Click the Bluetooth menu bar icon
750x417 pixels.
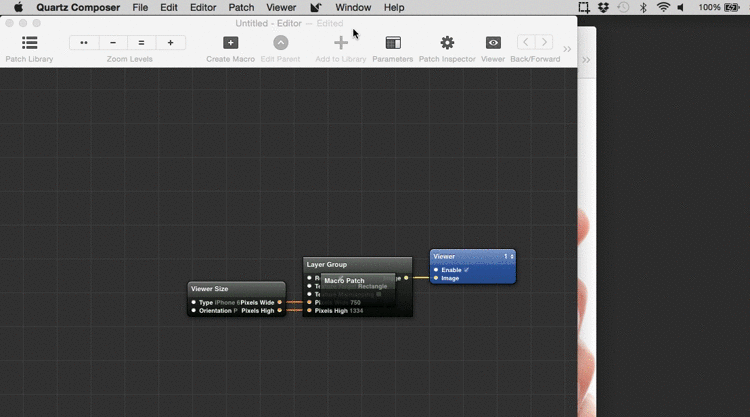point(643,7)
